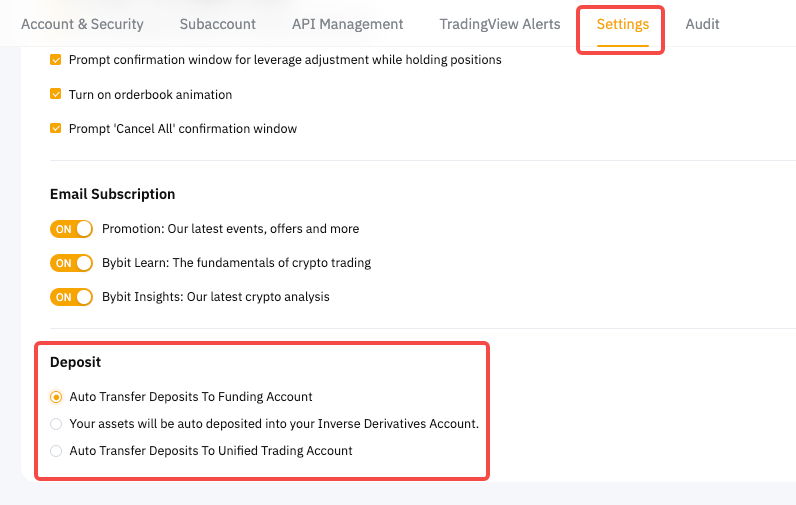Select the Settings tab

point(622,24)
